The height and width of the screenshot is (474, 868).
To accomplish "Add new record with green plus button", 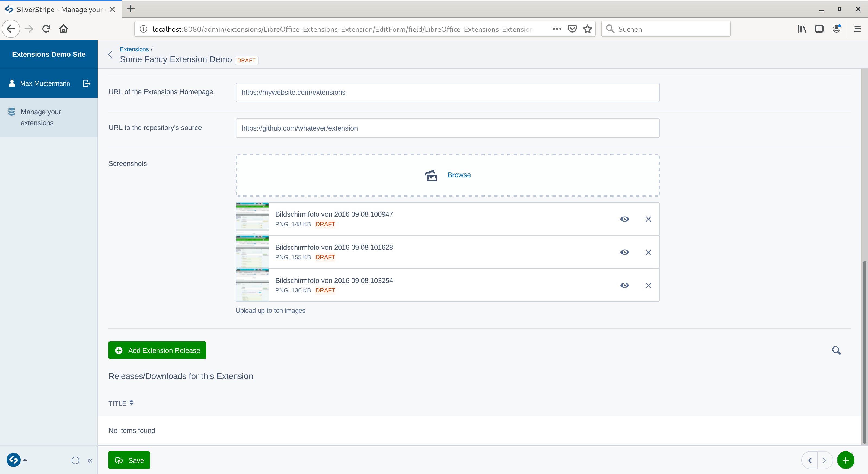I will click(x=845, y=460).
